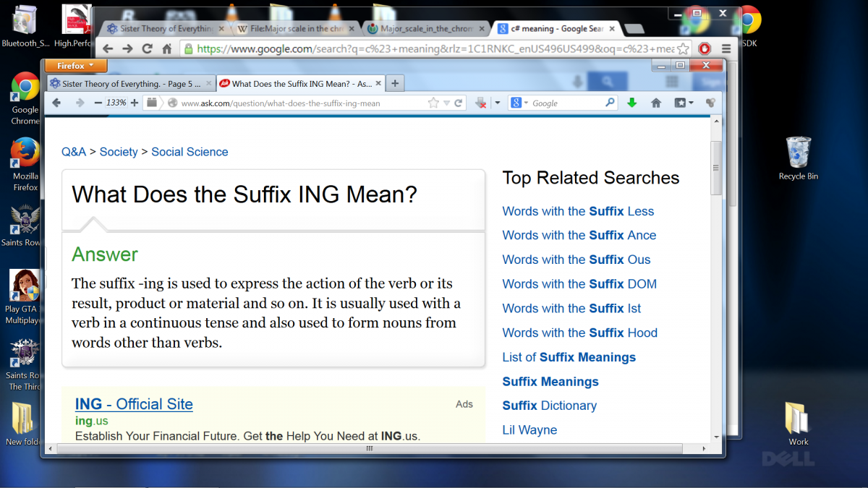Zoom in with the plus button
Image resolution: width=868 pixels, height=488 pixels.
coord(135,103)
